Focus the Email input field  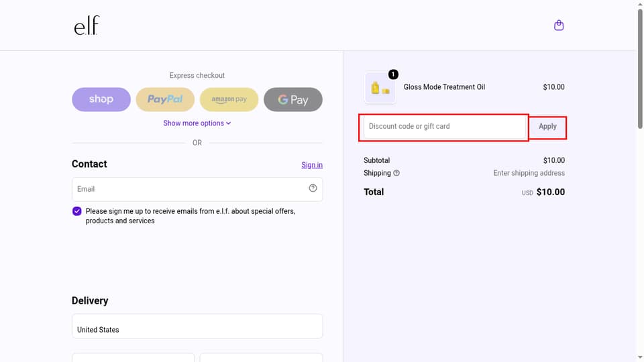click(197, 189)
